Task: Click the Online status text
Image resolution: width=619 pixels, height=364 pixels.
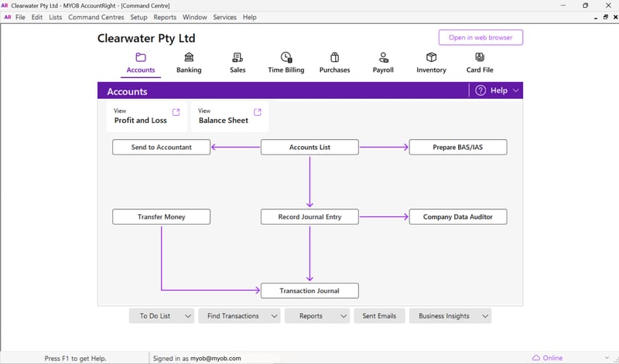Action: (552, 358)
